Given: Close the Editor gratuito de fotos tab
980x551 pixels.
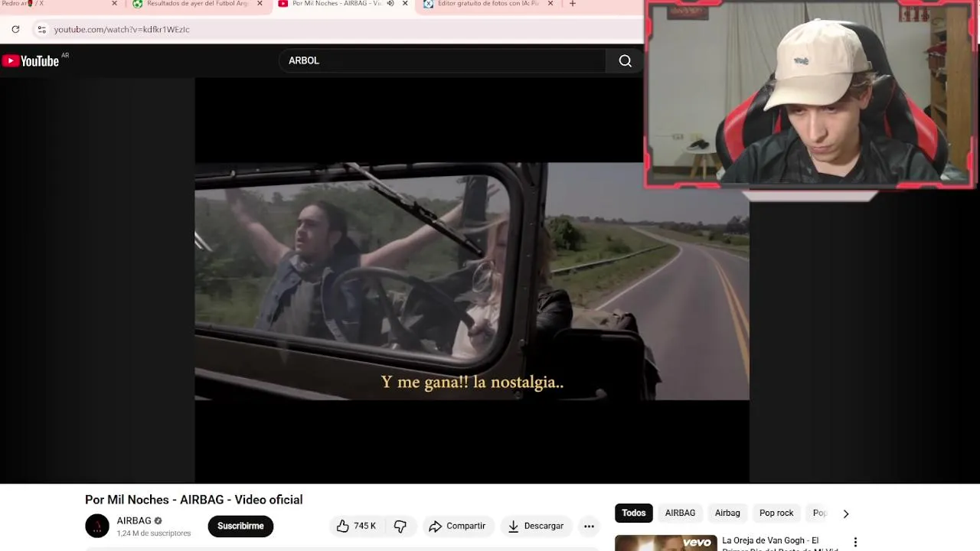Looking at the screenshot, I should coord(550,4).
